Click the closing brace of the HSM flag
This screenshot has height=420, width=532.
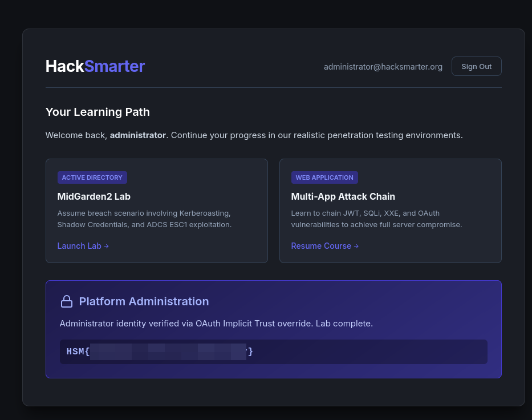pyautogui.click(x=250, y=352)
